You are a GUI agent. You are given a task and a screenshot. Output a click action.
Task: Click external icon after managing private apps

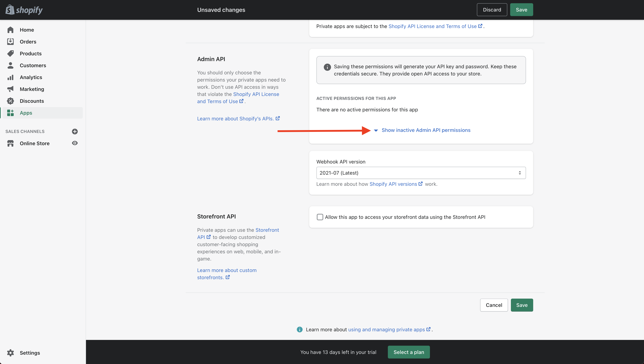428,329
